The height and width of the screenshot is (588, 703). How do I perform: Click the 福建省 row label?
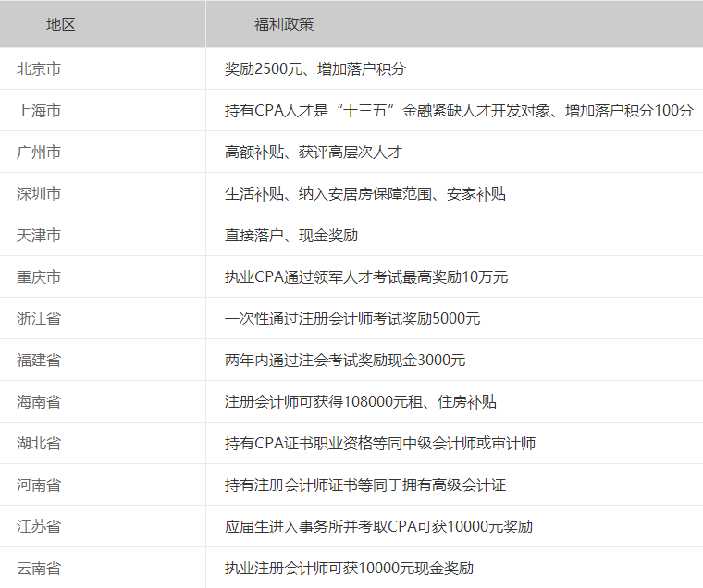(39, 360)
